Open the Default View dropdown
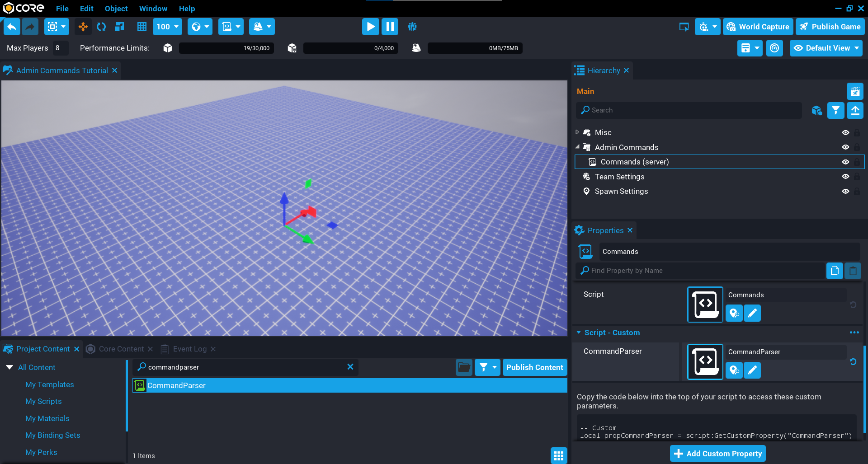Screen dimensions: 868x464 tap(826, 48)
